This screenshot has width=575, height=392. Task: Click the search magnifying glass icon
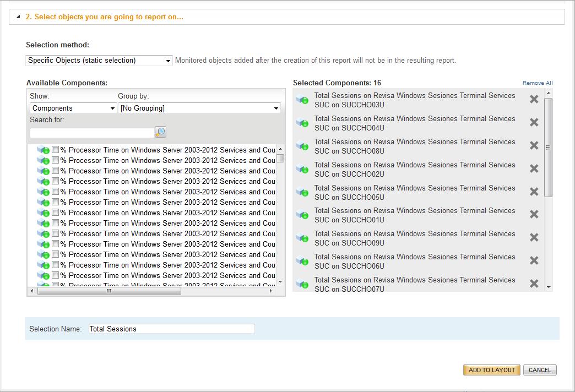[160, 132]
